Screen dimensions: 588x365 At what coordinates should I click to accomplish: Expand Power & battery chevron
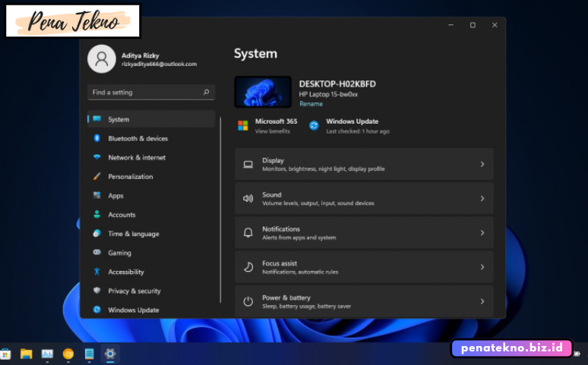[482, 301]
